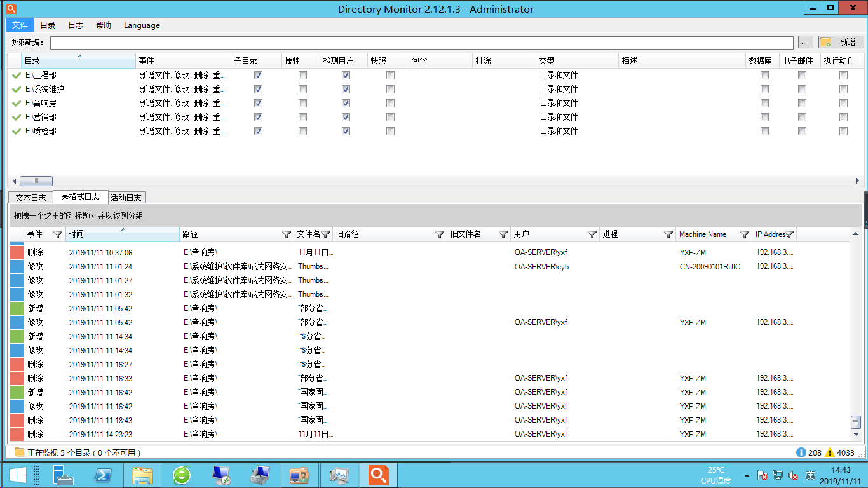The height and width of the screenshot is (488, 868).
Task: Open the Language menu
Action: pyautogui.click(x=141, y=25)
